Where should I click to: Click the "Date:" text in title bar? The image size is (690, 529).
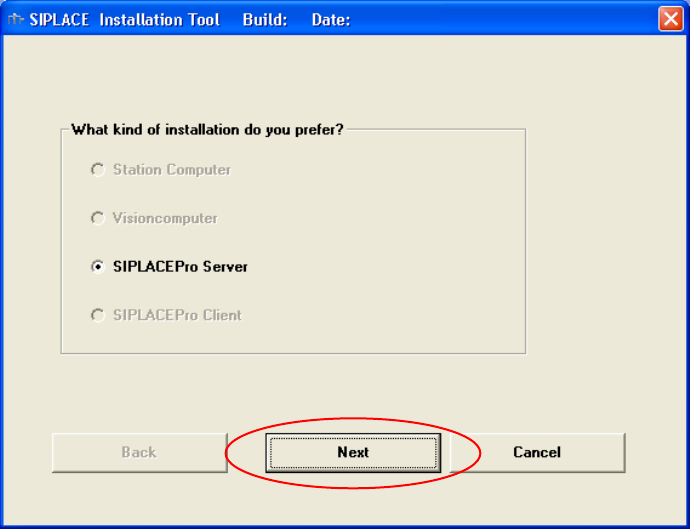pyautogui.click(x=330, y=19)
